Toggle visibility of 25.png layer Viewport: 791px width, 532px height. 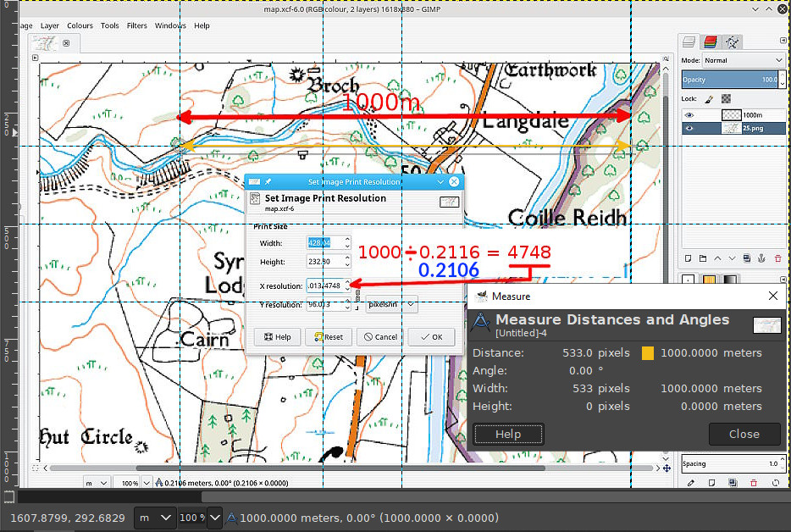[x=689, y=129]
